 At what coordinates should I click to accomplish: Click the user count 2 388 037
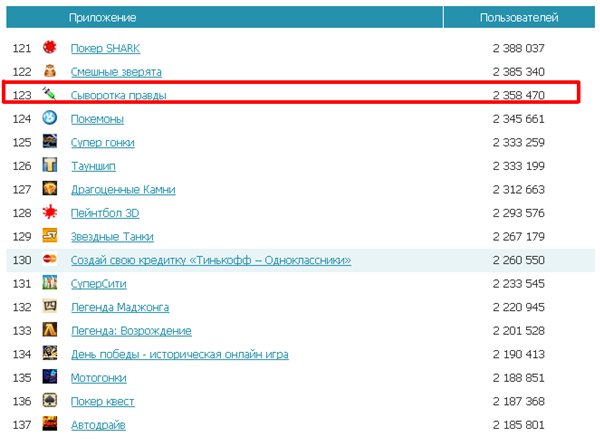click(518, 48)
